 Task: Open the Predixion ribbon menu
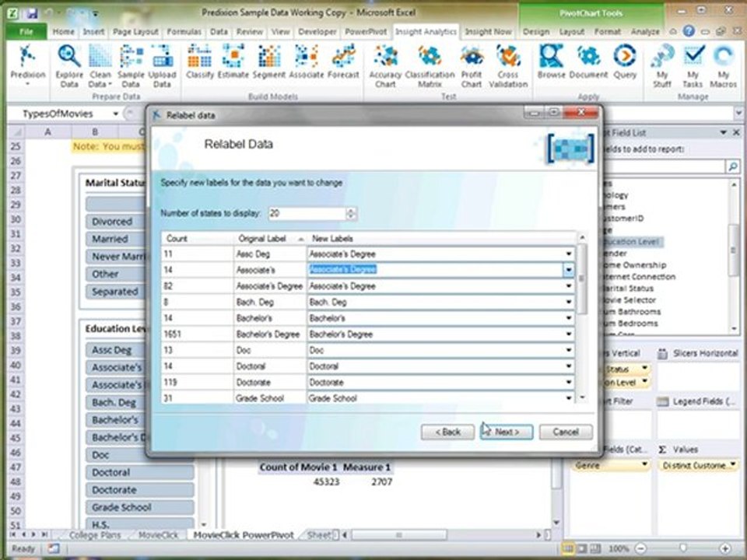coord(28,65)
